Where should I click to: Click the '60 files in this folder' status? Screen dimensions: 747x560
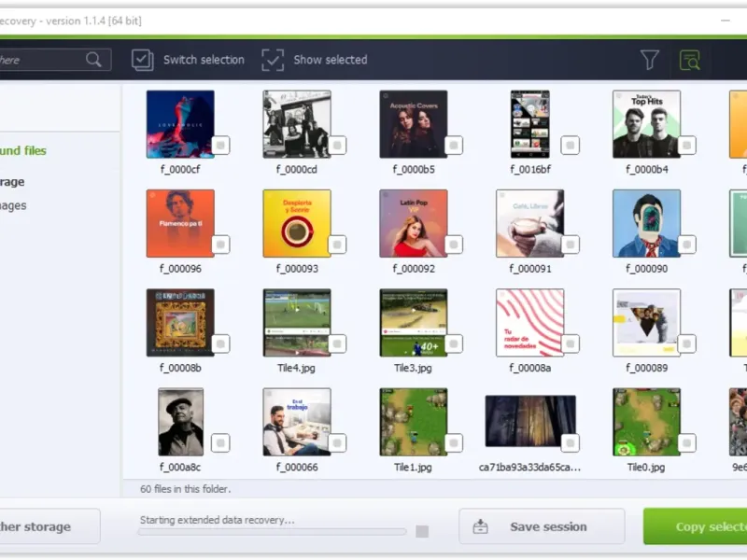point(185,489)
